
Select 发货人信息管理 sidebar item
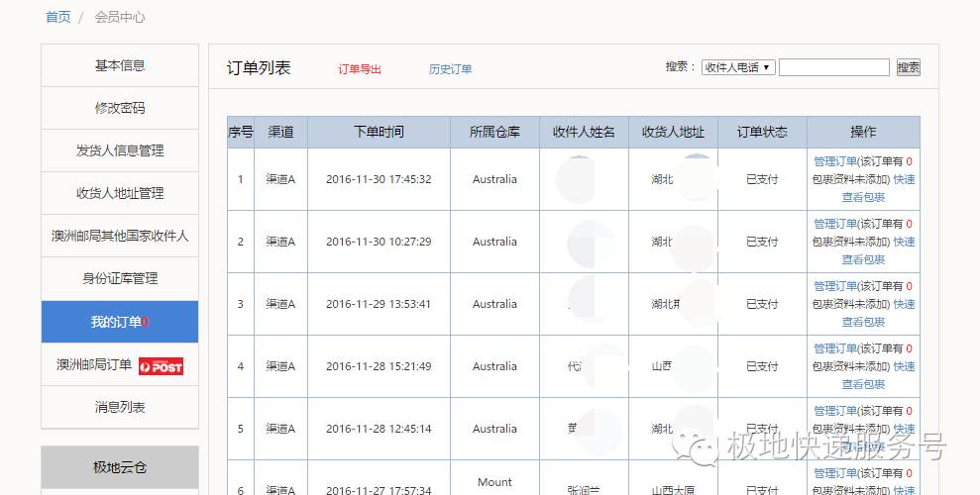pyautogui.click(x=120, y=150)
